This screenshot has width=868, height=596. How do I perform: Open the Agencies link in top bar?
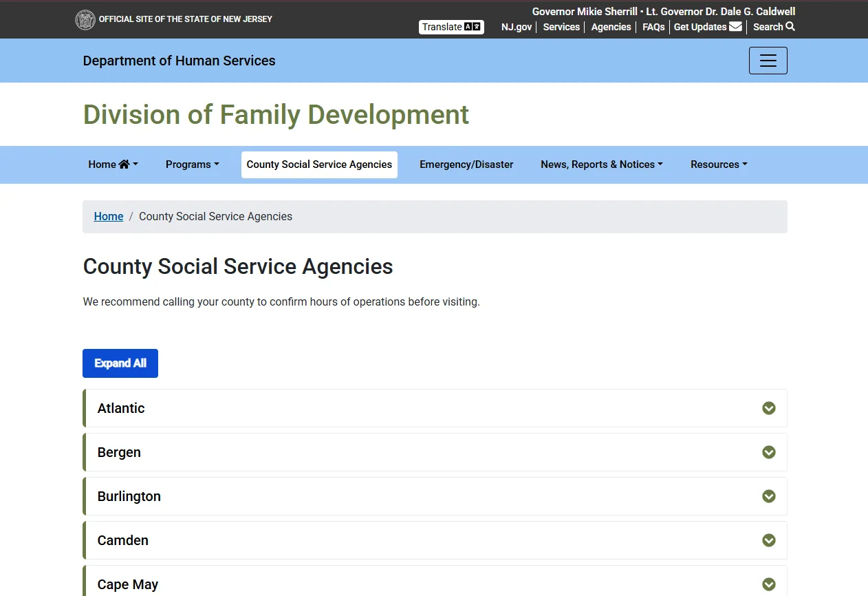611,27
